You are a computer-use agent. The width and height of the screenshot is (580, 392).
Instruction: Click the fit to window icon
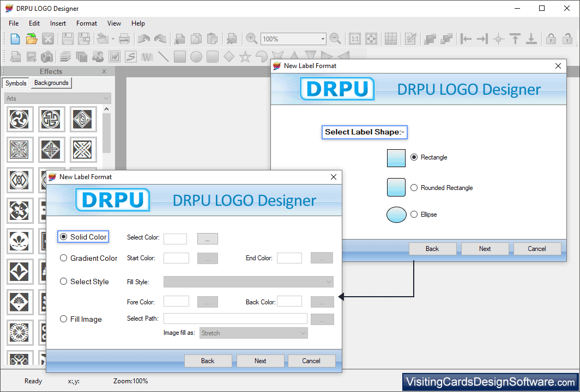[371, 39]
